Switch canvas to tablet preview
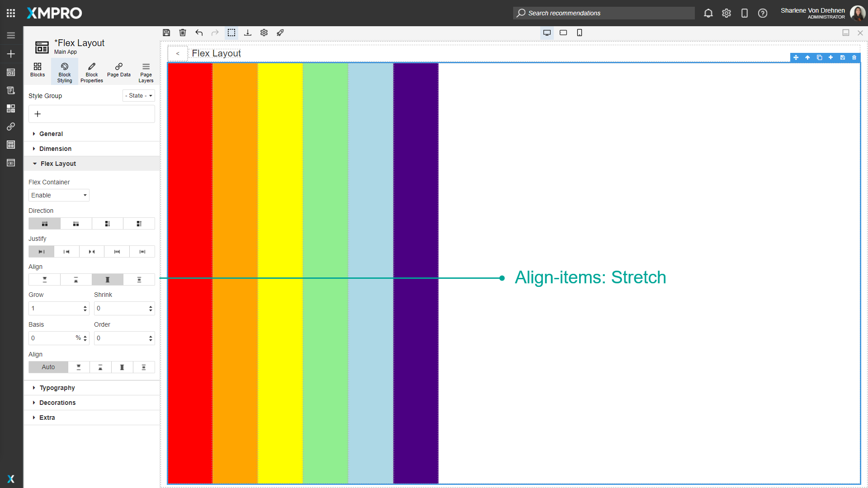This screenshot has width=868, height=488. [x=563, y=33]
